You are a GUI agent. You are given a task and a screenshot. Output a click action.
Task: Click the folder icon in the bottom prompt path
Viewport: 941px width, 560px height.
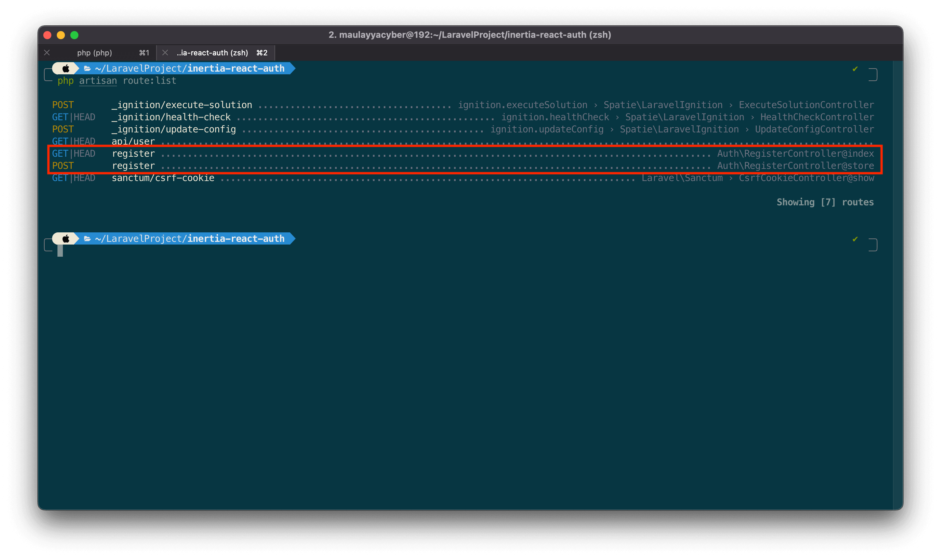pos(87,239)
